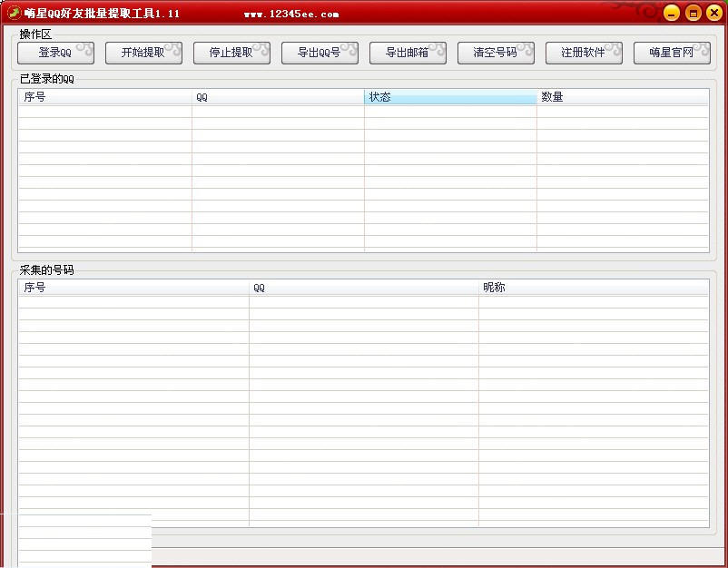
Task: Minimize the window with yellow button
Action: coord(672,13)
